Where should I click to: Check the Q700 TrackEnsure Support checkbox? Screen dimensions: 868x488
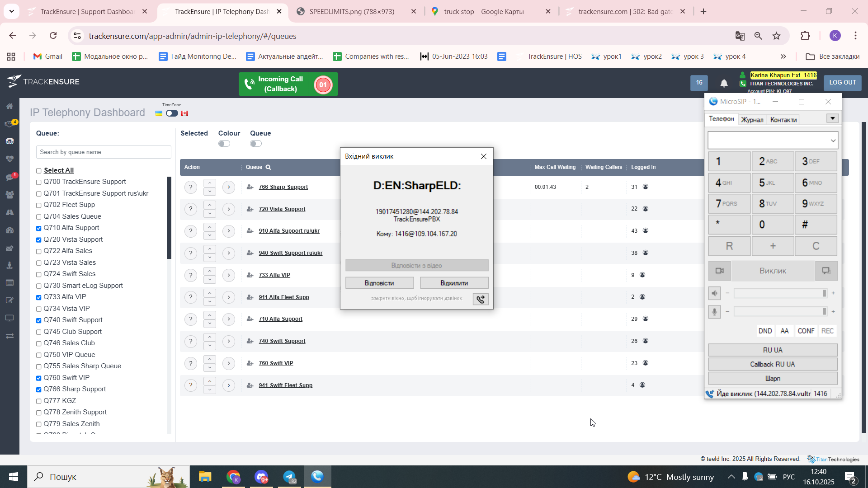(x=39, y=182)
